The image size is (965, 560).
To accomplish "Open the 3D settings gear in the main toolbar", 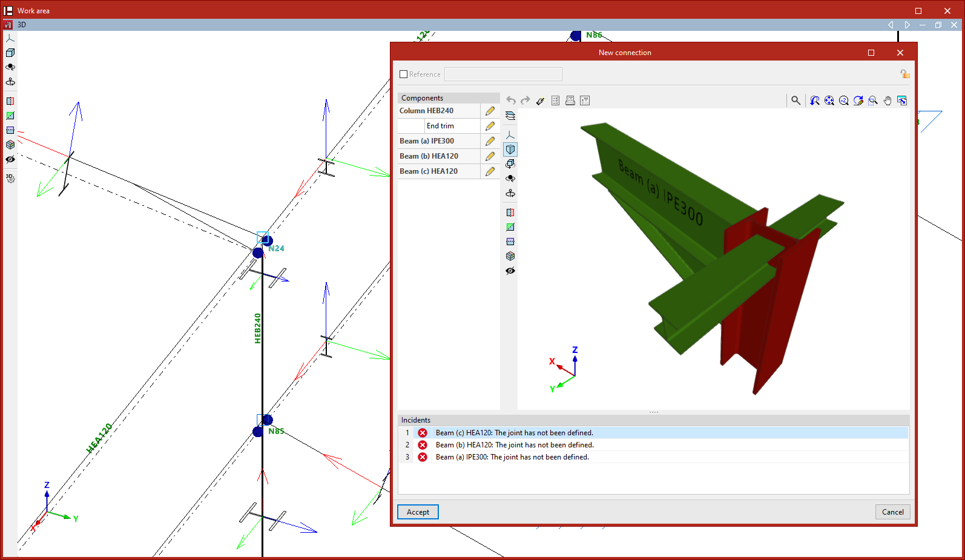I will click(10, 179).
